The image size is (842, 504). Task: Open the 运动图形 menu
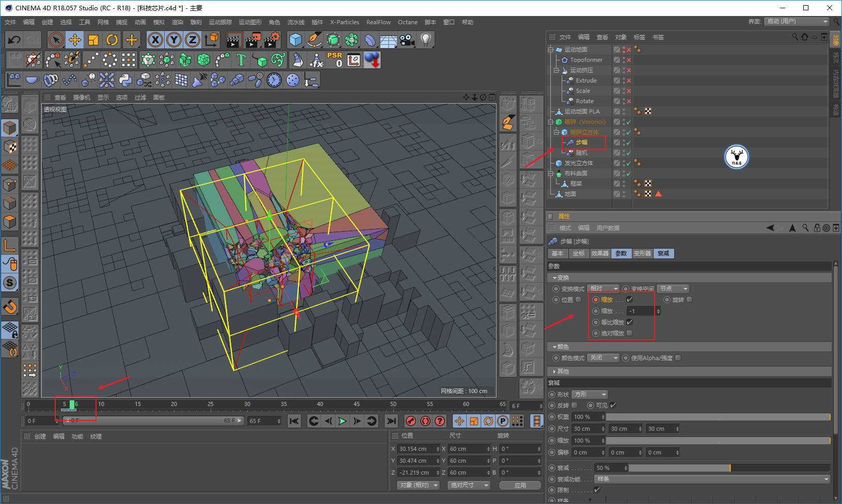click(x=250, y=22)
